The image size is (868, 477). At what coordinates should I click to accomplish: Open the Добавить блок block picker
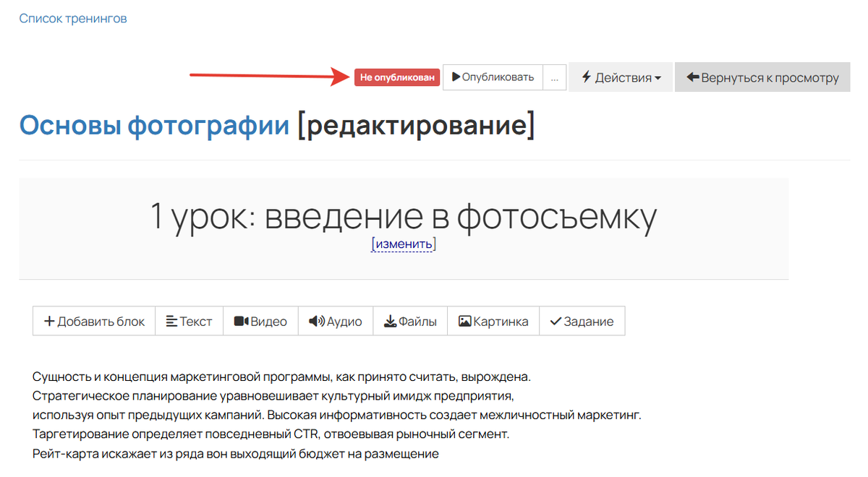(93, 321)
